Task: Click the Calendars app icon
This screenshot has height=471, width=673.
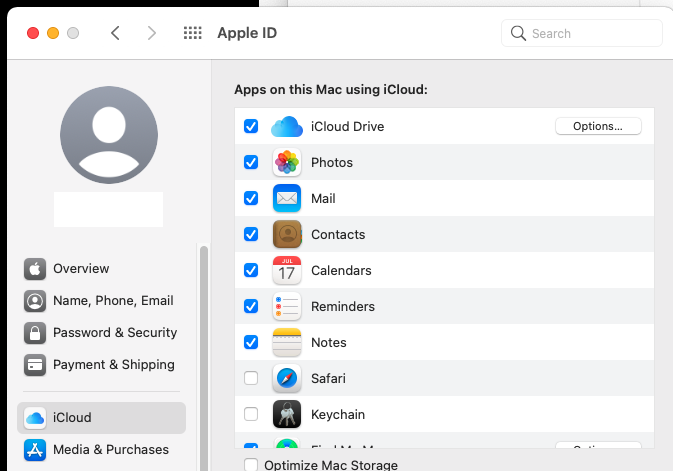Action: coord(287,271)
